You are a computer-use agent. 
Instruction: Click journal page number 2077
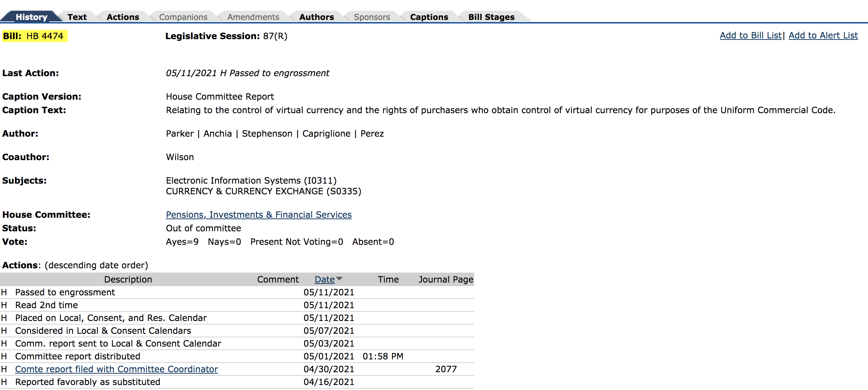pyautogui.click(x=446, y=369)
